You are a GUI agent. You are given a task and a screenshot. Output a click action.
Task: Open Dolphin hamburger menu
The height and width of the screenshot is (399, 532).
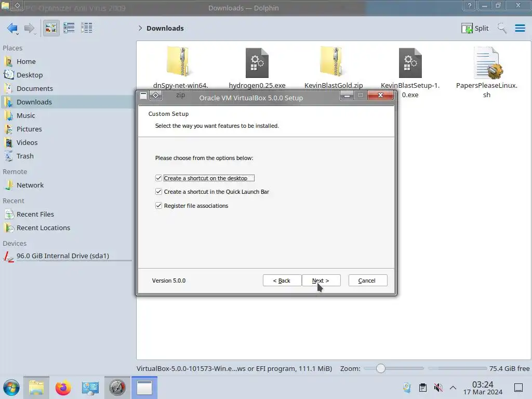(x=520, y=28)
